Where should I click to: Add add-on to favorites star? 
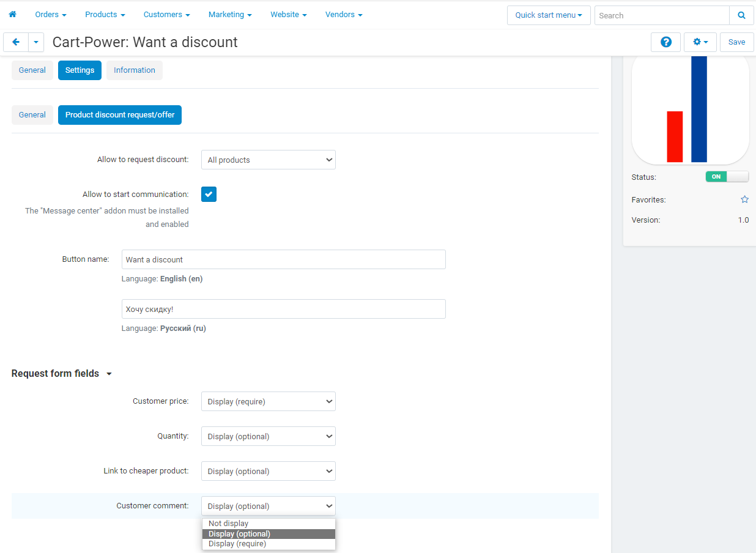[x=744, y=199]
